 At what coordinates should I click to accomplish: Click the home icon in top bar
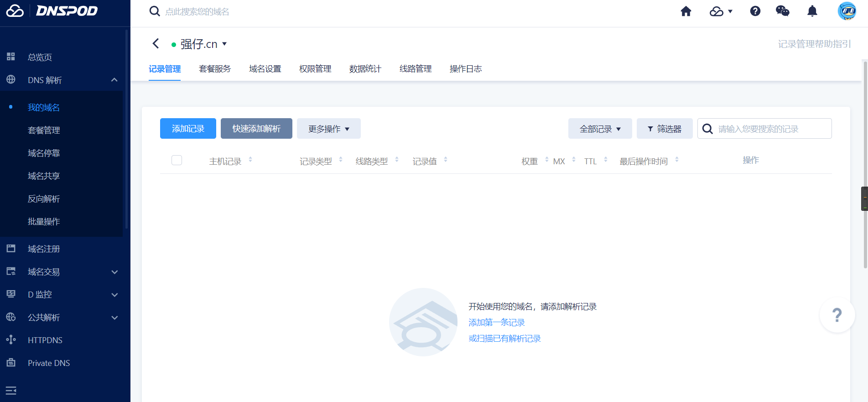pos(686,11)
